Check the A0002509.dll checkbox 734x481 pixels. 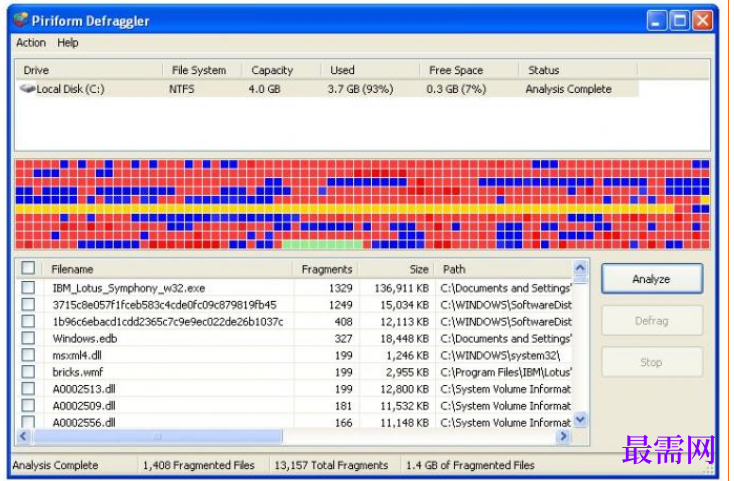(28, 405)
